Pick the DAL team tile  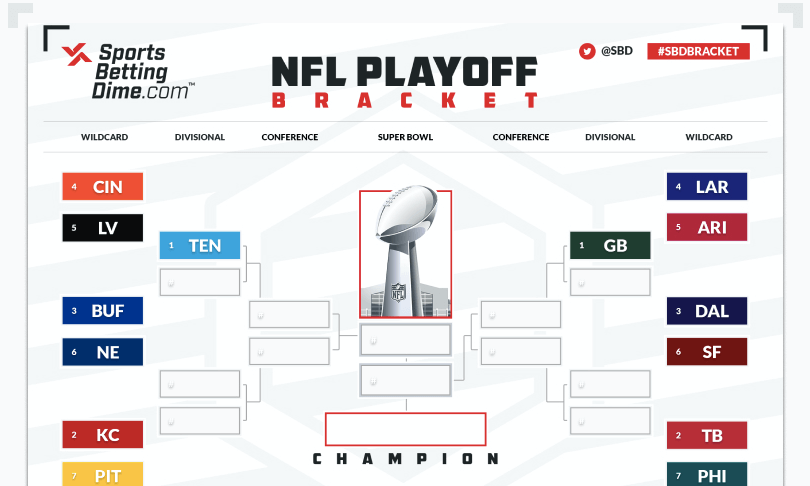coord(707,311)
